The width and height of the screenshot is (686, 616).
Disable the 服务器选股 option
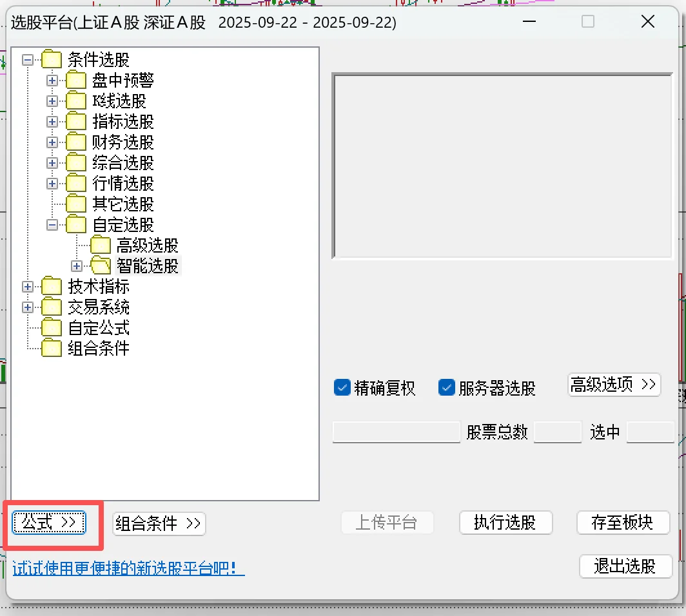tap(447, 387)
